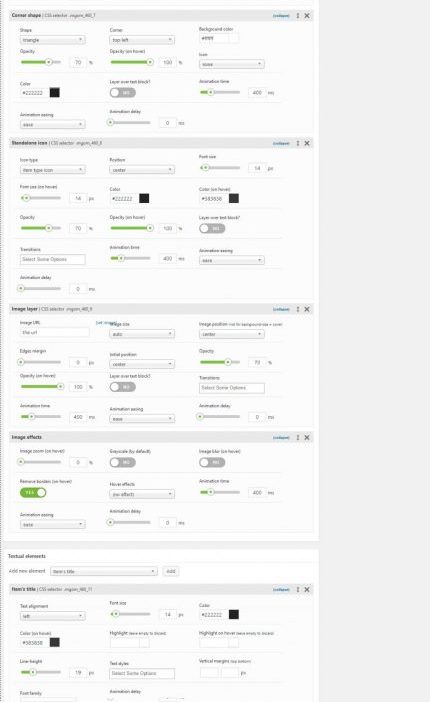Viewport: 430px width, 702px height.
Task: Open the Icon dropdown in Corner shape
Action: pos(232,64)
